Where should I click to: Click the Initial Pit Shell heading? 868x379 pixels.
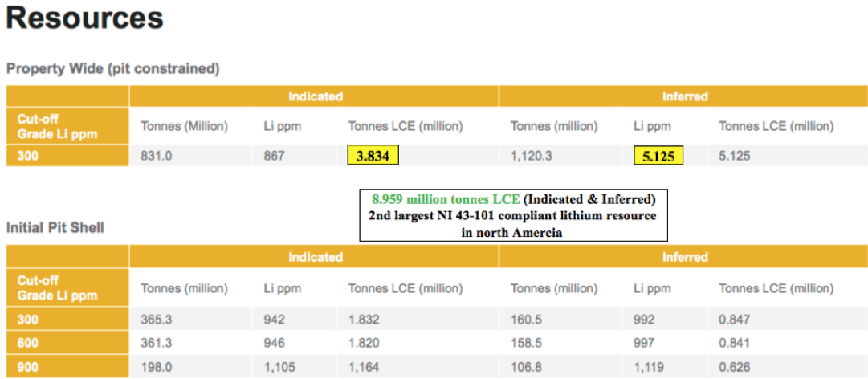pyautogui.click(x=55, y=228)
